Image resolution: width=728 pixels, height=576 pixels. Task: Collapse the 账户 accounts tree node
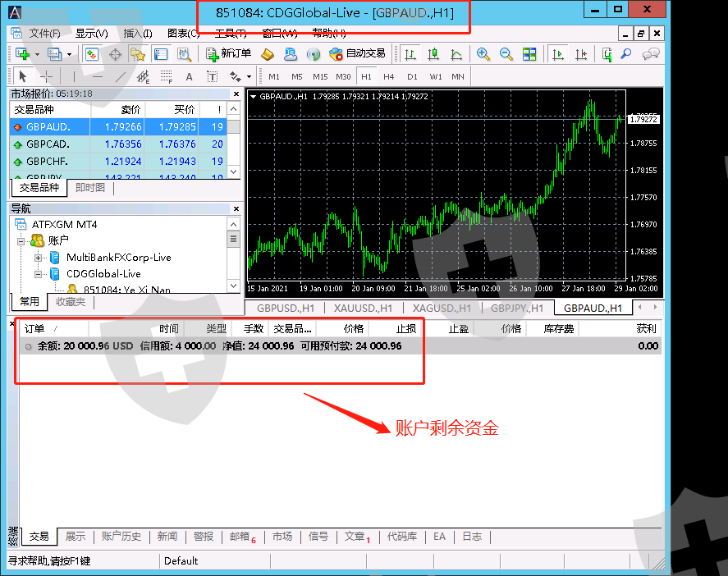click(21, 241)
